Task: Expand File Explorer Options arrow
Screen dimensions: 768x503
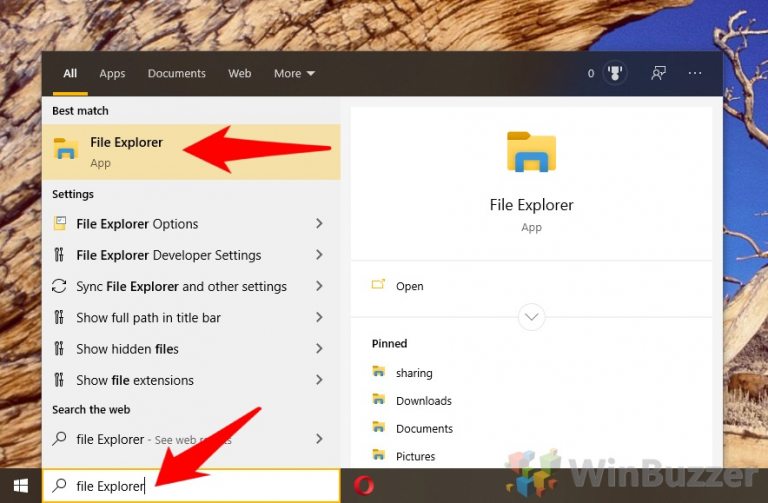Action: tap(319, 223)
